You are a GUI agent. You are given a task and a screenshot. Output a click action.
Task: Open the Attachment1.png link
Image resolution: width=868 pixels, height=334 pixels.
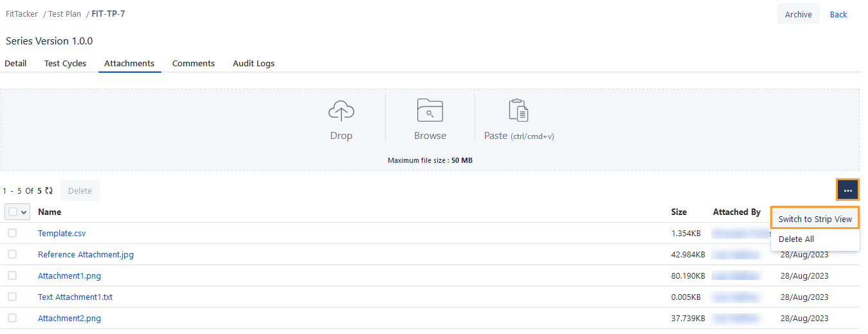(69, 275)
